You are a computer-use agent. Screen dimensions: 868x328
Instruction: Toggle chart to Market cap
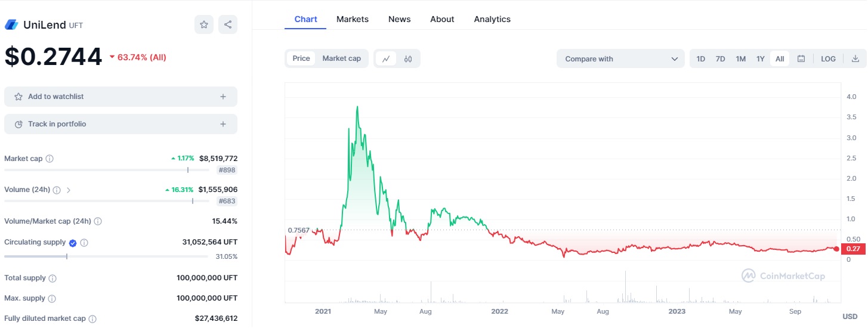coord(342,58)
